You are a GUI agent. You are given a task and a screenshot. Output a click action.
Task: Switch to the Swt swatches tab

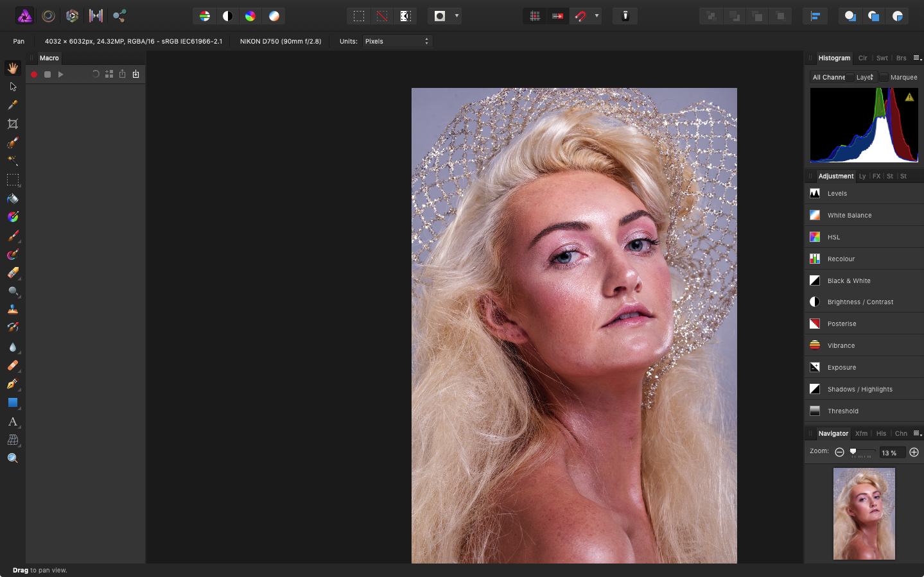pyautogui.click(x=882, y=58)
